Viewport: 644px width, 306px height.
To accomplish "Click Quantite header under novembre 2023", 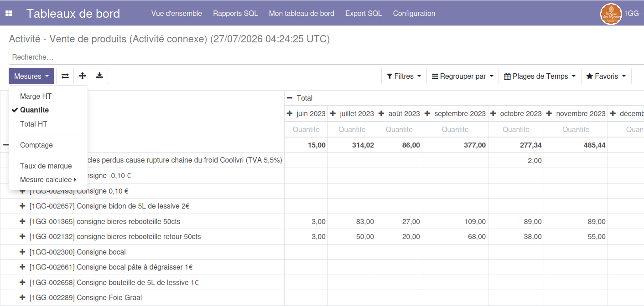I will [x=576, y=129].
